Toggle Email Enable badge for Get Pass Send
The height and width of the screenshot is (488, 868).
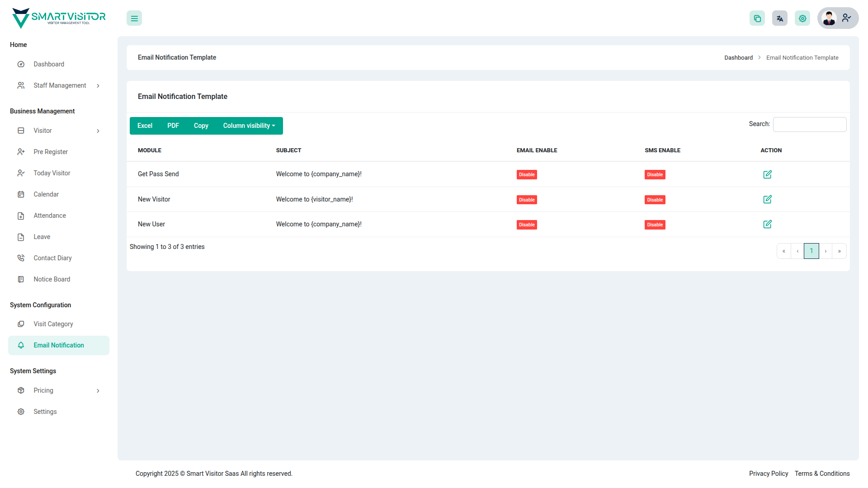coord(527,175)
